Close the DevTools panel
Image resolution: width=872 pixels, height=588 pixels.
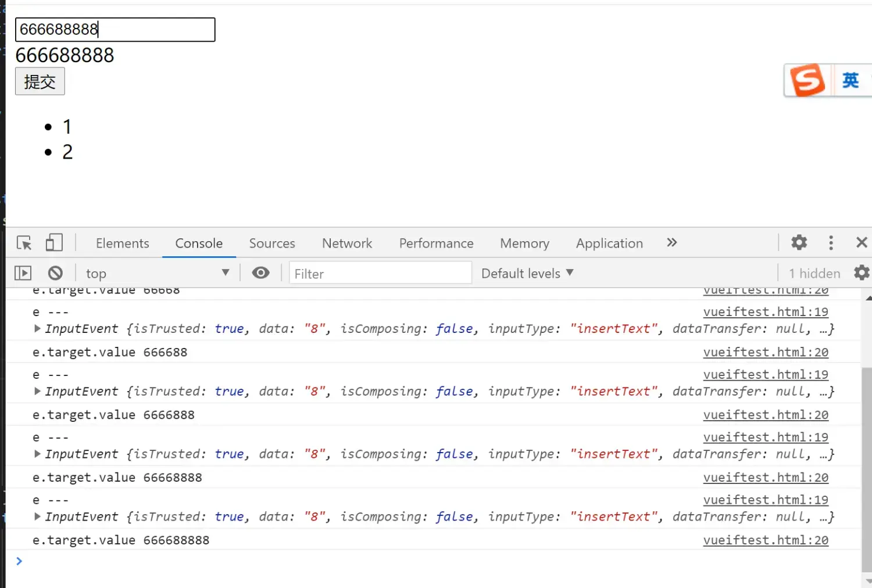tap(862, 242)
